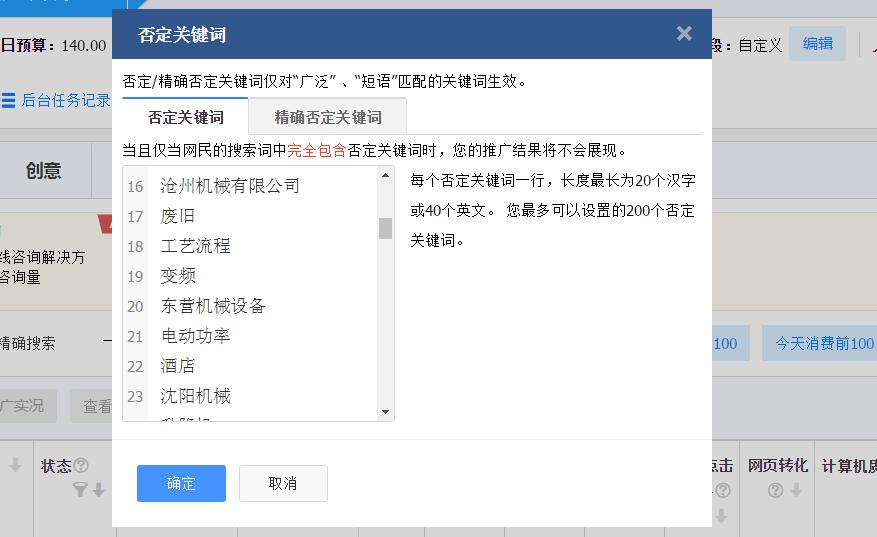Click the sort arrow under 网页转化
Image resolution: width=877 pixels, height=537 pixels.
(796, 490)
